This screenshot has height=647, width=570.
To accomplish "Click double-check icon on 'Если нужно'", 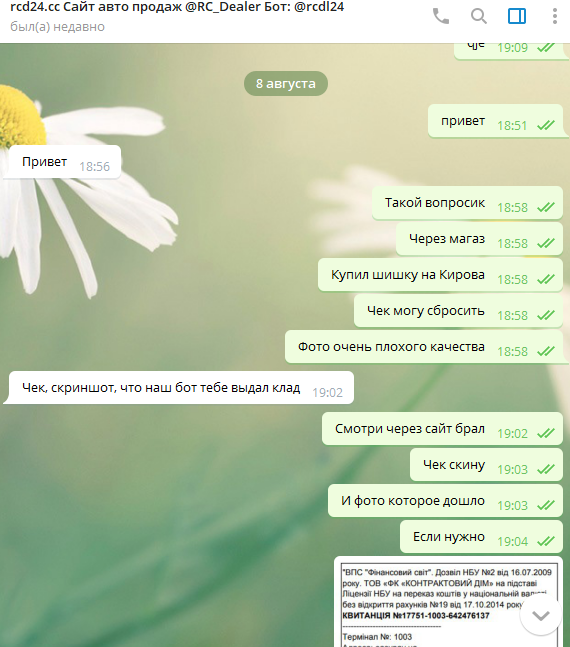I will tap(546, 541).
